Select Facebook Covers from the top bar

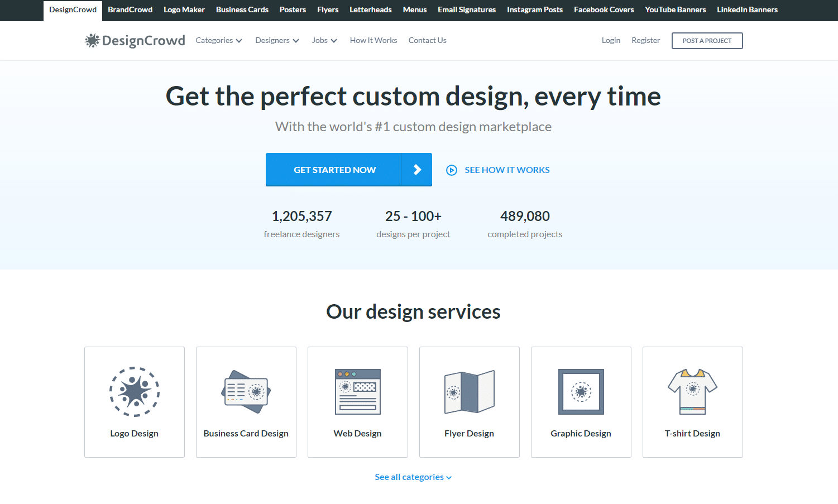pyautogui.click(x=604, y=9)
